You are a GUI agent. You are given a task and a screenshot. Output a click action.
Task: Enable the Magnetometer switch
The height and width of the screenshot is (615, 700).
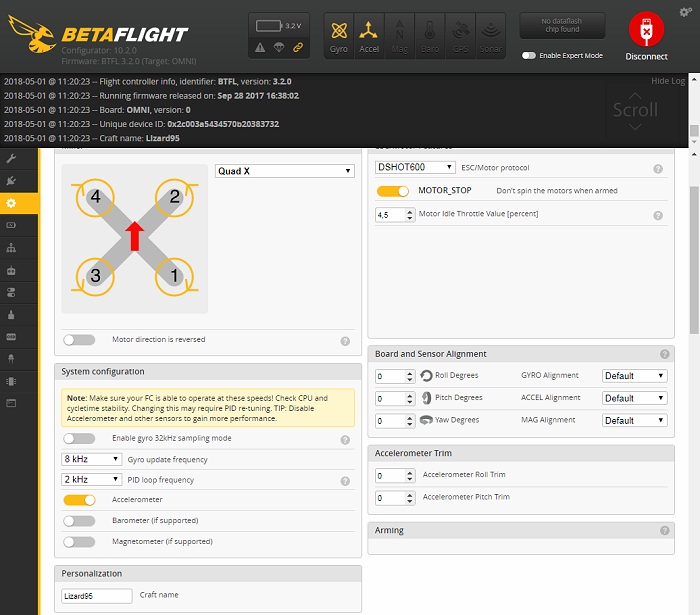click(x=79, y=542)
